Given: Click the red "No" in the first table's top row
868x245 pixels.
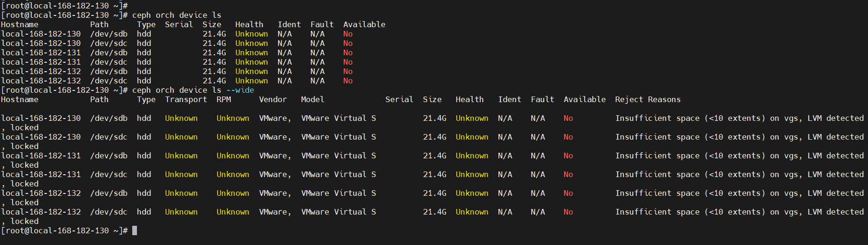Looking at the screenshot, I should (x=347, y=34).
